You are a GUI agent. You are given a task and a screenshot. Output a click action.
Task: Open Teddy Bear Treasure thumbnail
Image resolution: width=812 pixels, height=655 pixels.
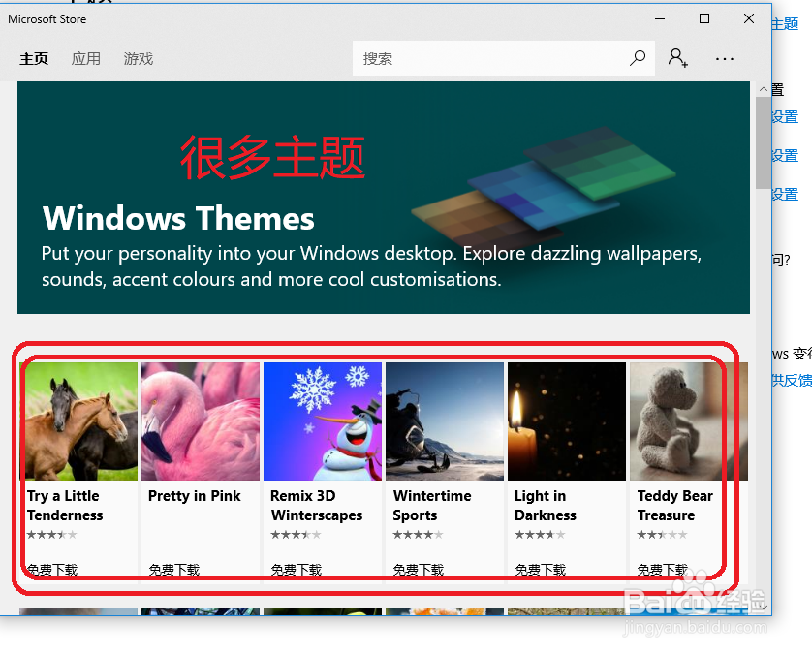(x=689, y=421)
